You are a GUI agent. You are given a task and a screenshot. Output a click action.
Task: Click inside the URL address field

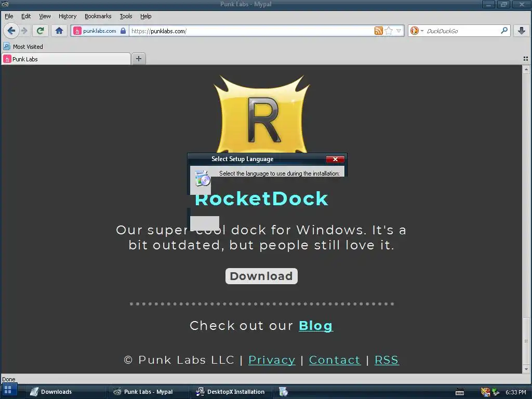point(251,31)
